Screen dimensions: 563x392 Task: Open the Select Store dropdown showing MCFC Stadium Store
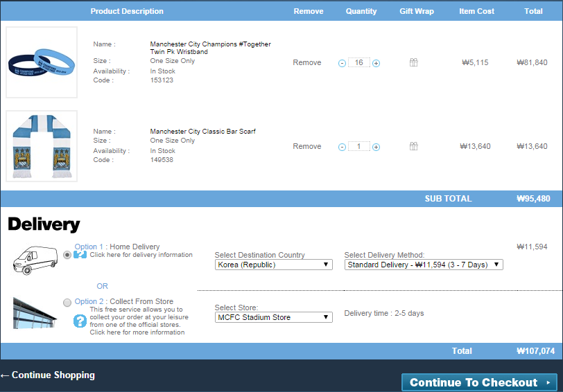tap(274, 317)
